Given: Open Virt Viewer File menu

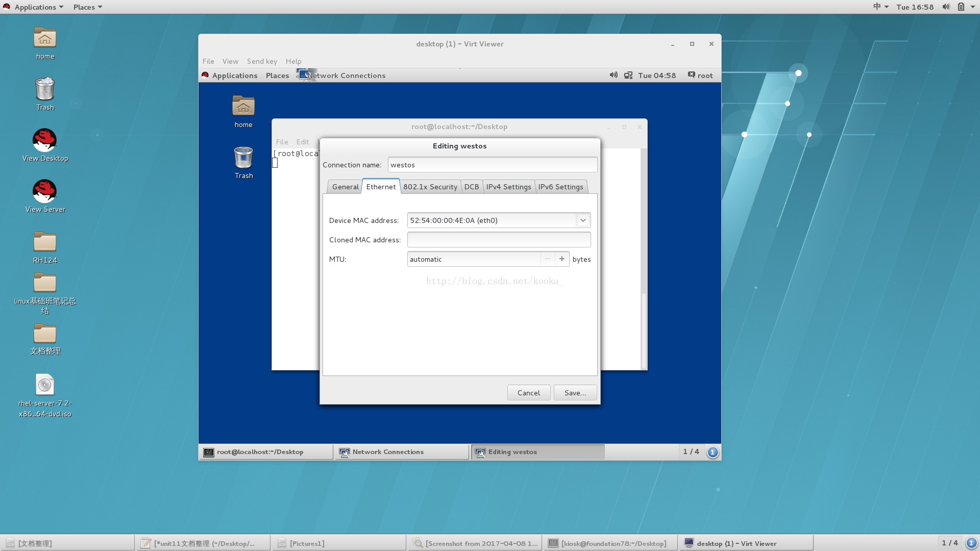Looking at the screenshot, I should (x=208, y=61).
